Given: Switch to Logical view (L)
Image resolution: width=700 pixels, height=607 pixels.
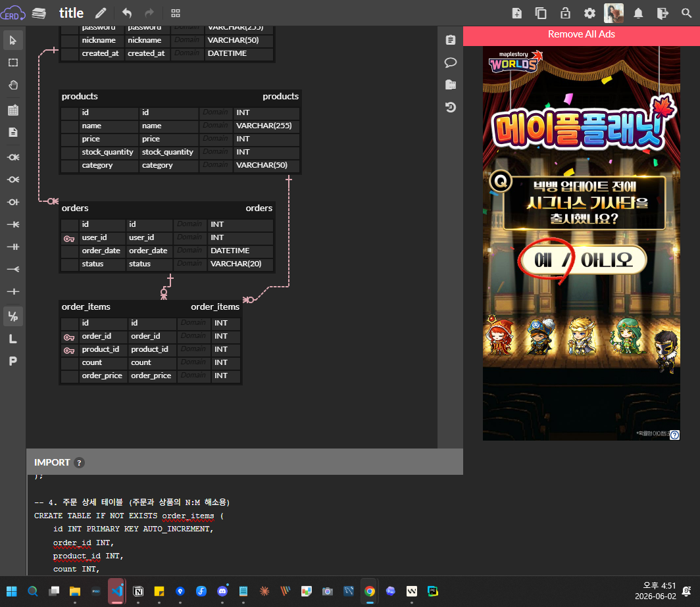Looking at the screenshot, I should point(13,339).
